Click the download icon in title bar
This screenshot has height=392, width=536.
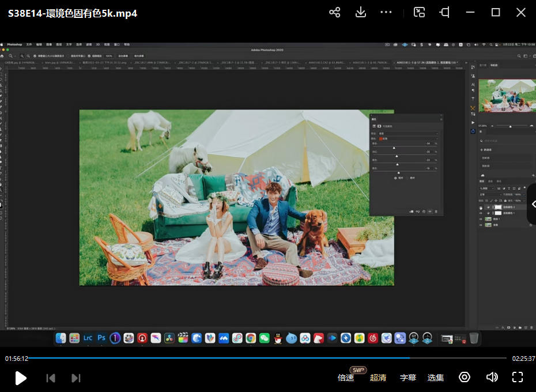pyautogui.click(x=361, y=13)
